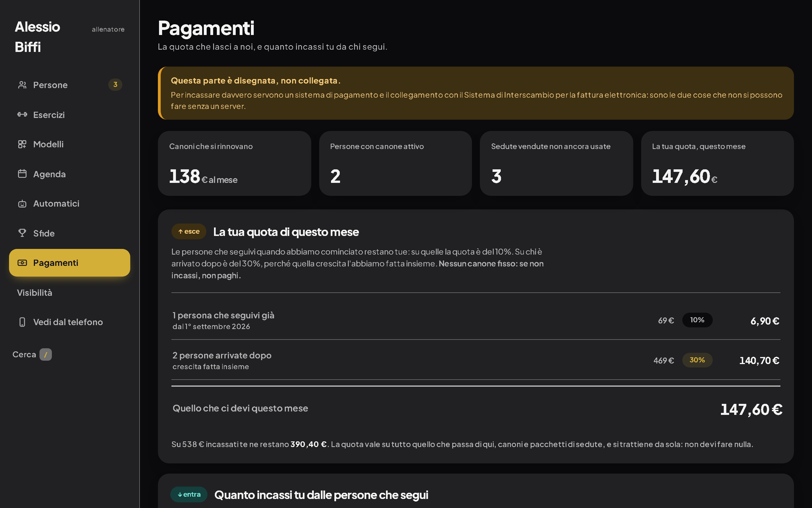Select the highlighted Pagamenti menu item
The height and width of the screenshot is (508, 812).
69,263
